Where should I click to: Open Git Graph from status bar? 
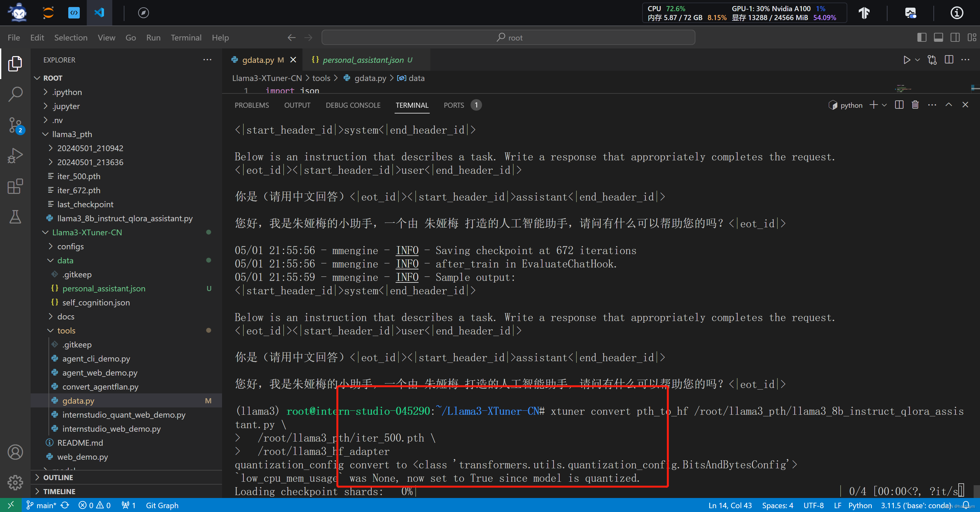tap(162, 505)
